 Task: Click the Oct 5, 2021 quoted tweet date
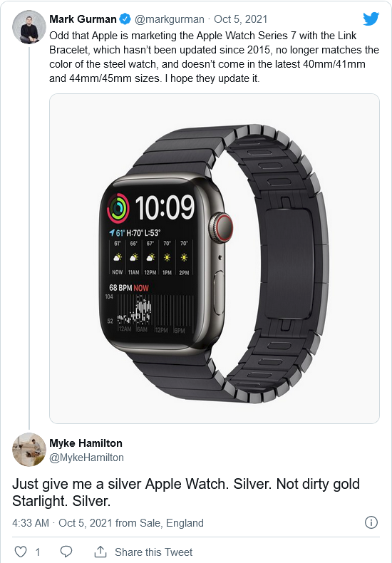(x=240, y=19)
